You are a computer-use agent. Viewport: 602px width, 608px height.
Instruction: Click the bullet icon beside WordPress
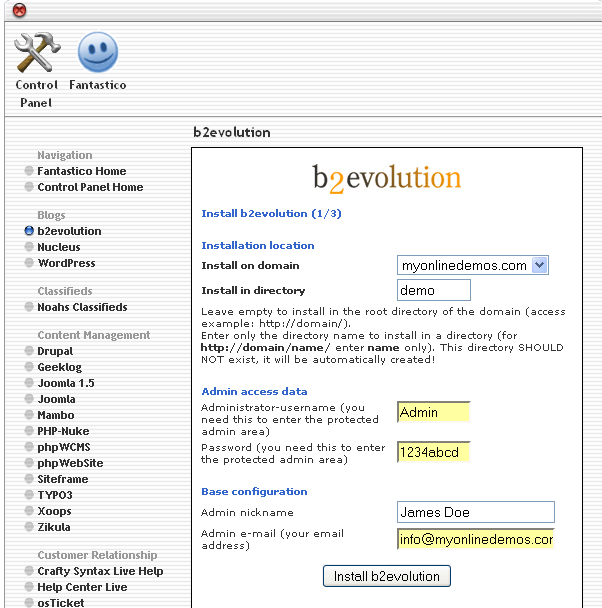tap(29, 263)
